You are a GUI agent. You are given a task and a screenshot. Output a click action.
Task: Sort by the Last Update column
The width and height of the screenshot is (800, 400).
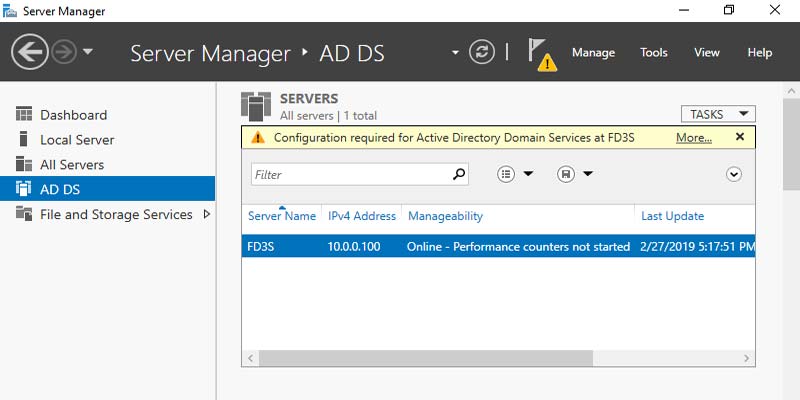tap(672, 216)
